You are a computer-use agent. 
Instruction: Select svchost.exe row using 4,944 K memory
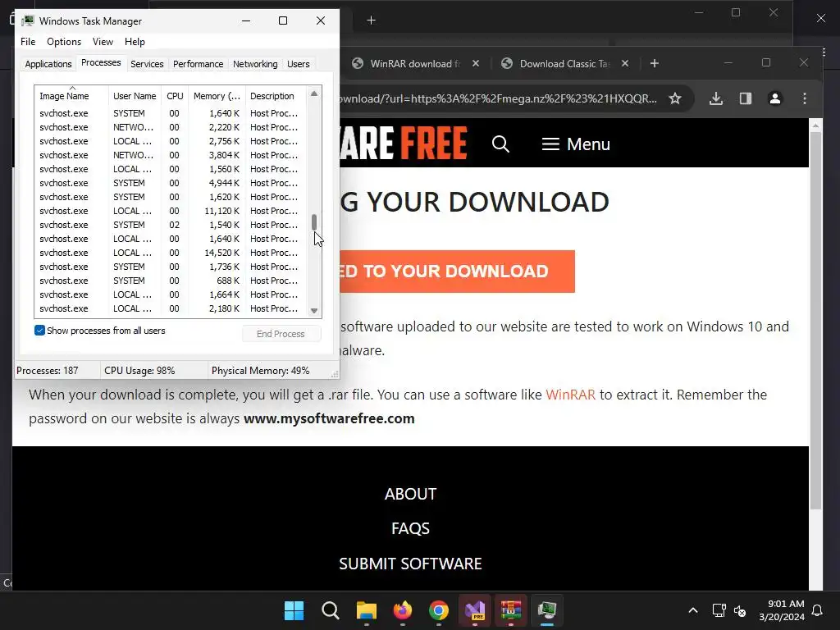point(171,183)
